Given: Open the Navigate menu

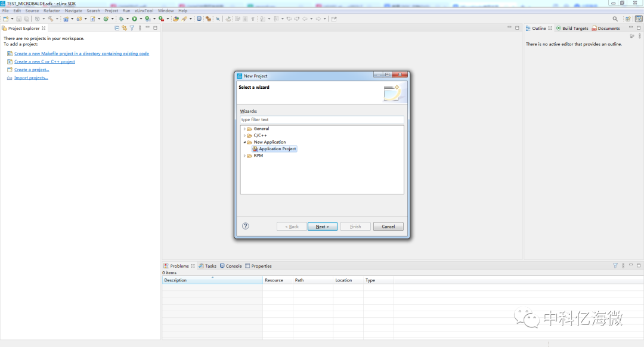Looking at the screenshot, I should [x=73, y=11].
